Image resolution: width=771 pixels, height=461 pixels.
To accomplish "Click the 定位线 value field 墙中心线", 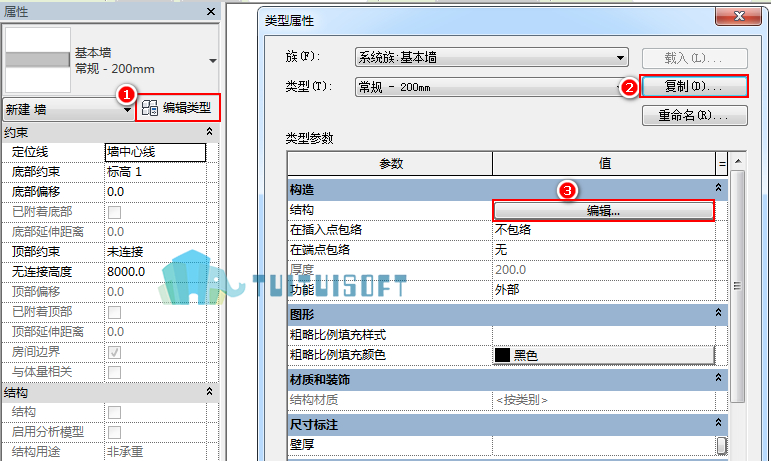I will coord(155,152).
